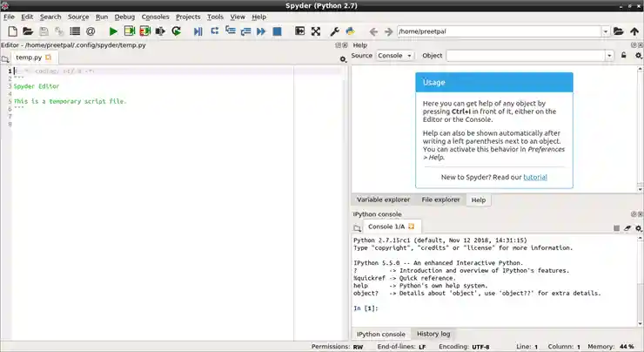The image size is (644, 352).
Task: Open the Source Console dropdown
Action: 394,56
